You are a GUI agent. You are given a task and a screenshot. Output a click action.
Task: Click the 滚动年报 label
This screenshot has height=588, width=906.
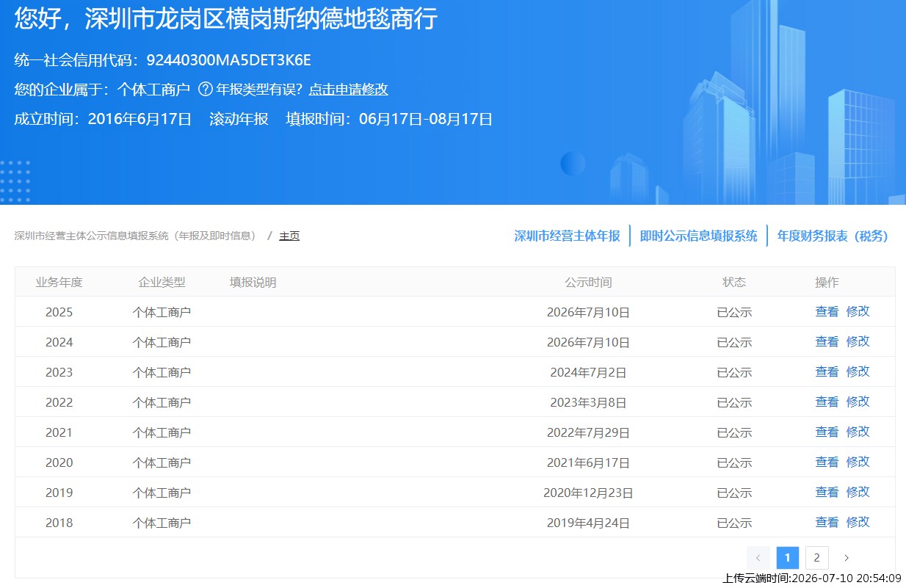(239, 119)
